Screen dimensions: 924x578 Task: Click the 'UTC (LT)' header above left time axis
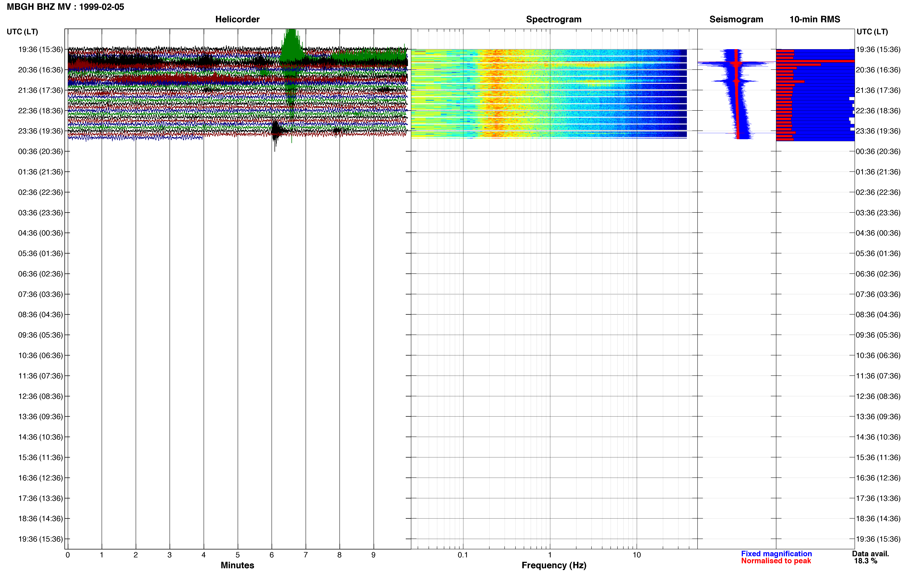pyautogui.click(x=22, y=32)
